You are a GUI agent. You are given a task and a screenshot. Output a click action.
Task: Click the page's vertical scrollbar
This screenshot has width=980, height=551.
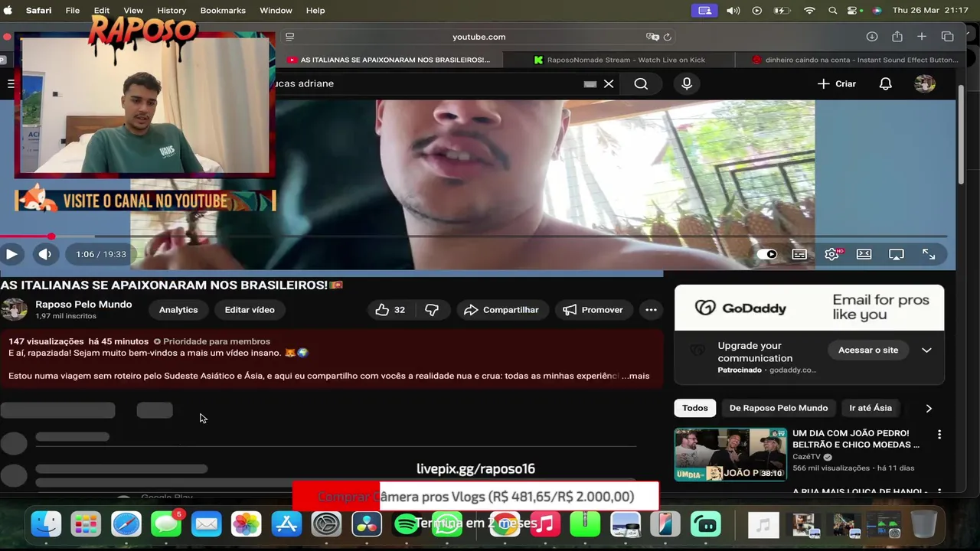click(962, 134)
